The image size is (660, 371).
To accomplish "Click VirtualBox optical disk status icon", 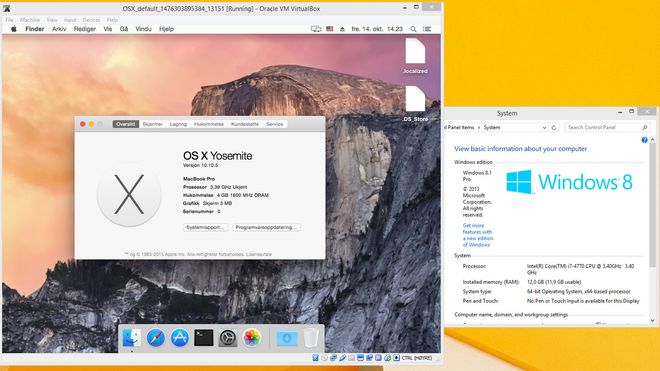I will [x=324, y=358].
